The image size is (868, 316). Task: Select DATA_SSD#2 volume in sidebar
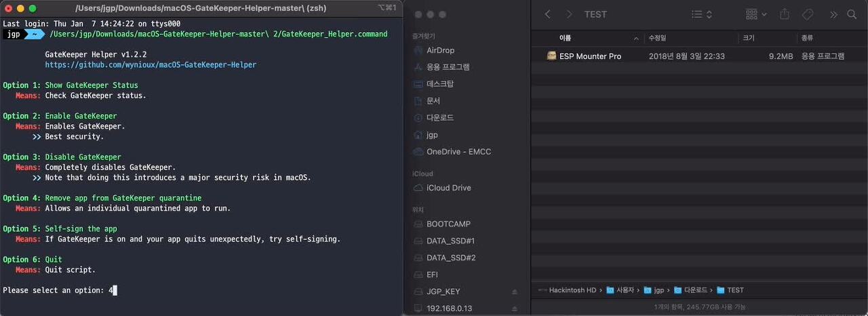451,258
